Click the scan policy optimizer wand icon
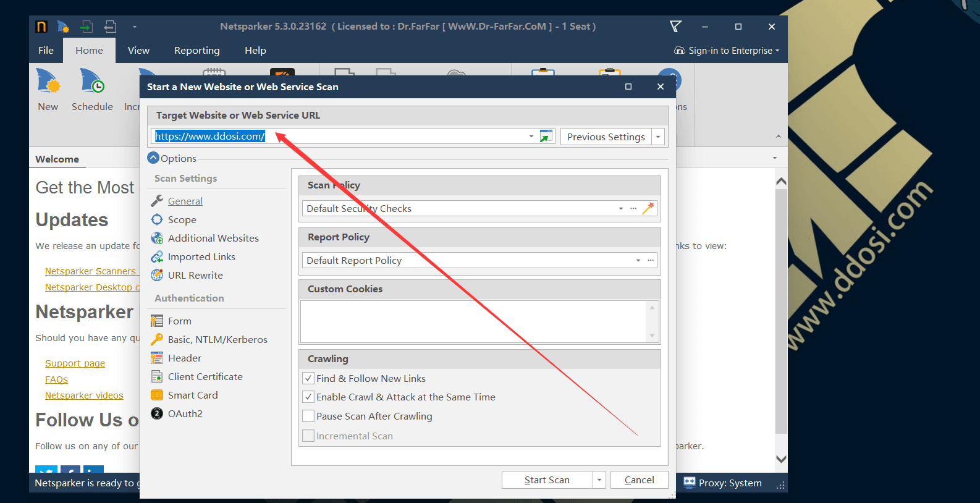 (x=648, y=209)
